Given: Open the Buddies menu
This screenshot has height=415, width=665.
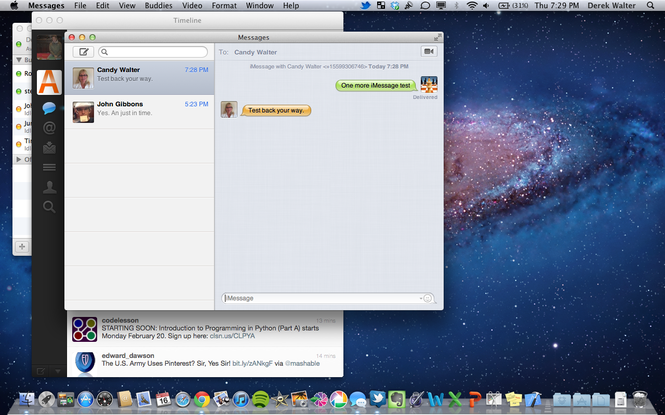Looking at the screenshot, I should click(157, 6).
